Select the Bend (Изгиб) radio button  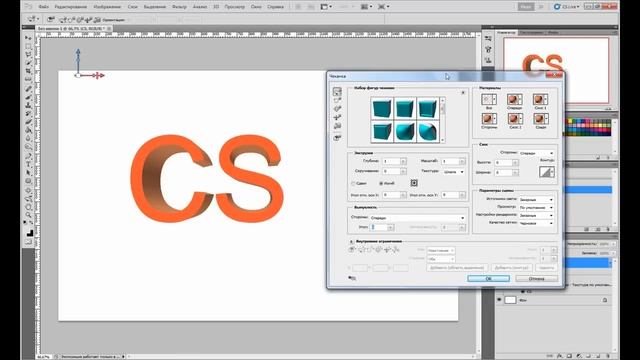point(381,184)
